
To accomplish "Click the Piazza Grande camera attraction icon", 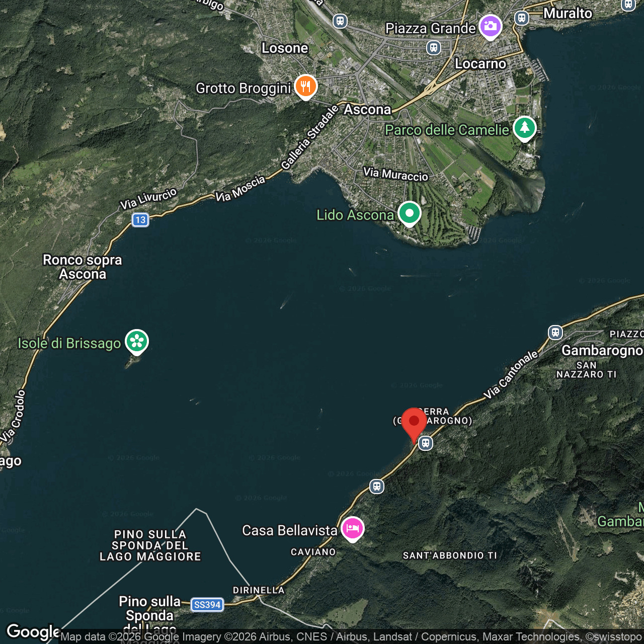I will point(490,26).
